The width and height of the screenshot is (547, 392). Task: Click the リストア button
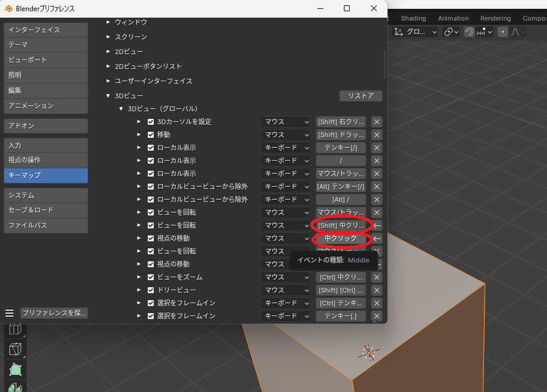[360, 96]
